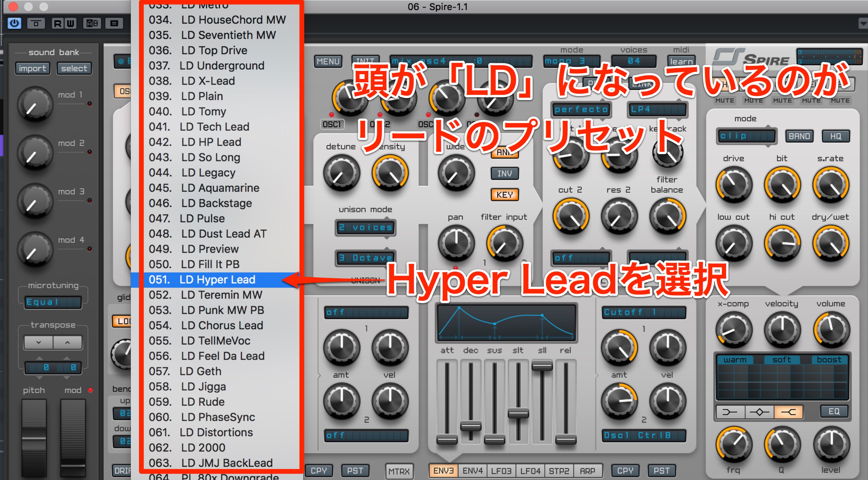Viewport: 868px width, 480px height.
Task: Click the detune knob
Action: [x=341, y=173]
